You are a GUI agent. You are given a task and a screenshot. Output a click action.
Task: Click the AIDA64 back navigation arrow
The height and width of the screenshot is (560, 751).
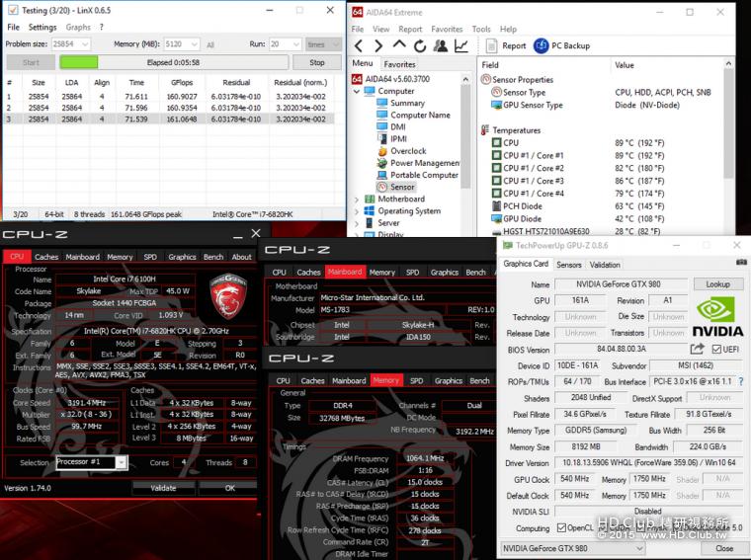[360, 46]
